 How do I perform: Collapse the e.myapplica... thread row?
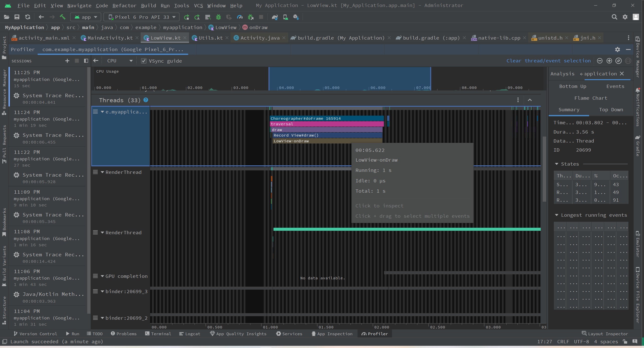[x=102, y=112]
